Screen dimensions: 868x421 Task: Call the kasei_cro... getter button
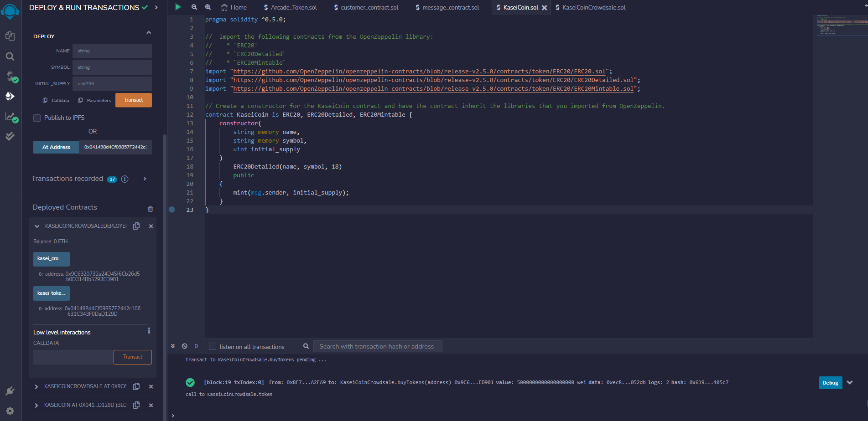click(52, 259)
